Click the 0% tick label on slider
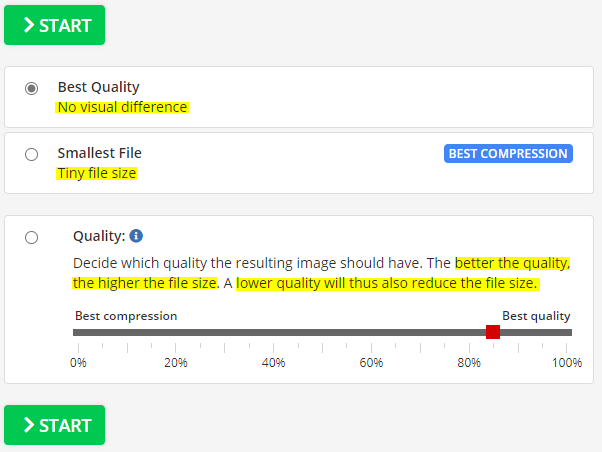602x452 pixels. tap(78, 362)
